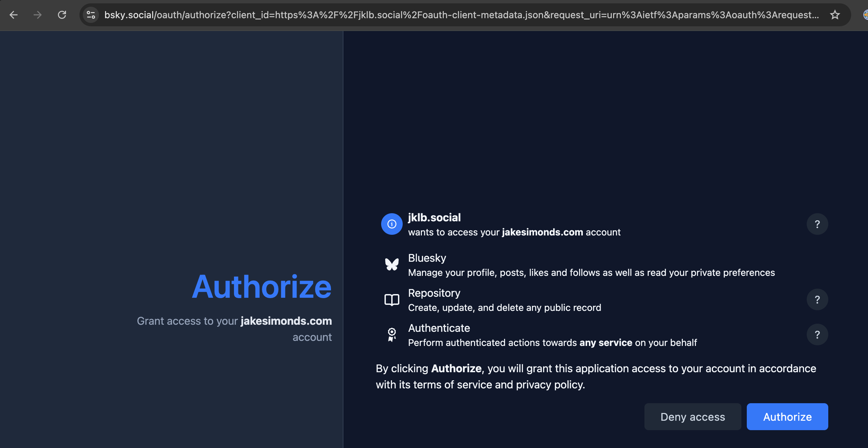Click the Repository permission title
Image resolution: width=868 pixels, height=448 pixels.
click(434, 293)
